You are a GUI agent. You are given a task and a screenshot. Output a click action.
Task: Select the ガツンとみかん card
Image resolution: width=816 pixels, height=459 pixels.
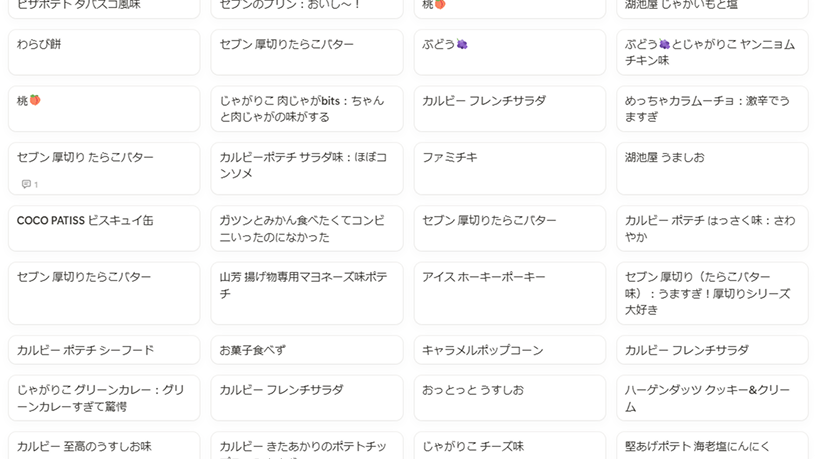[306, 229]
